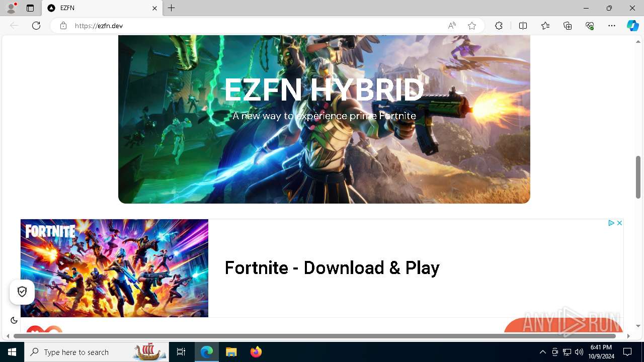
Task: Open the tab actions menu icon
Action: click(30, 8)
